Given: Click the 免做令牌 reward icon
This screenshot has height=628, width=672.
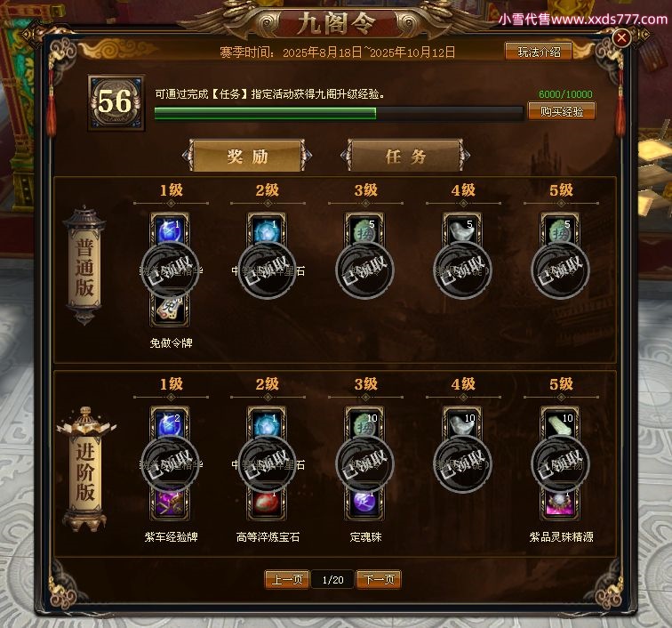Looking at the screenshot, I should tap(170, 310).
